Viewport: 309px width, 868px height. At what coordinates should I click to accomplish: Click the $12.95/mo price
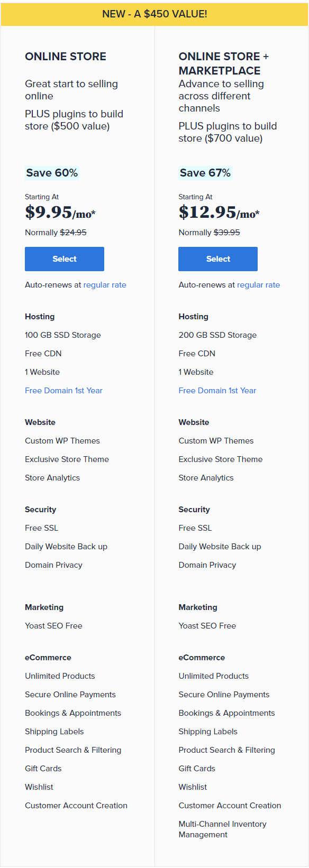point(219,213)
